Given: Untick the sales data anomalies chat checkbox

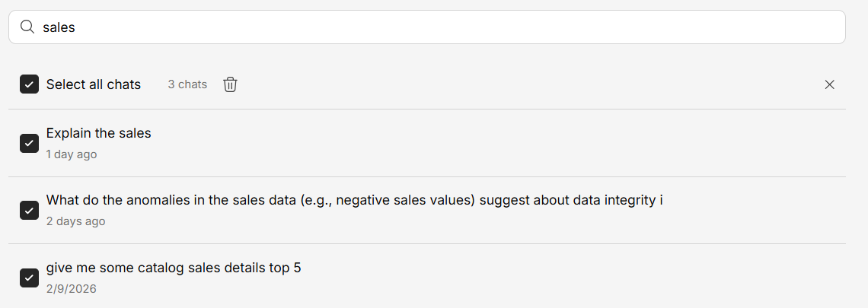Looking at the screenshot, I should (x=30, y=210).
